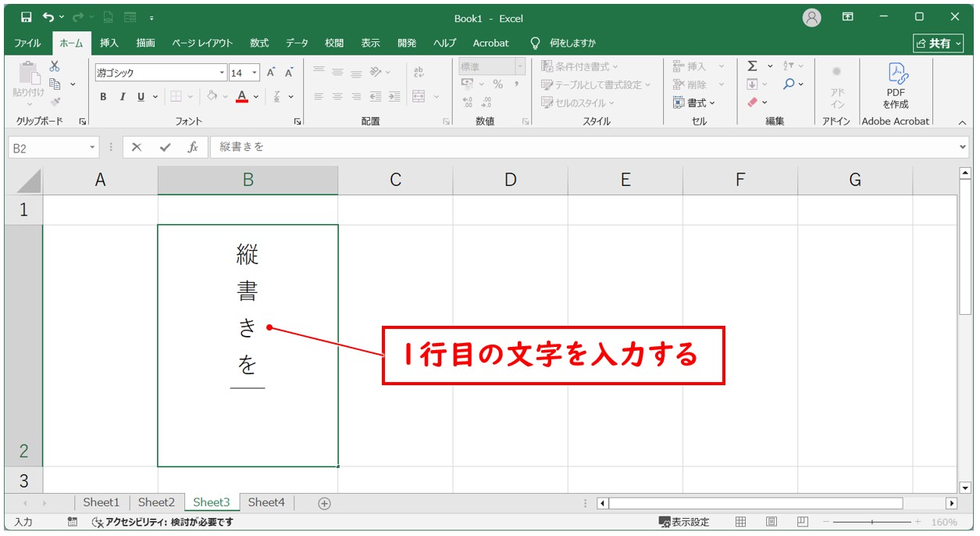The height and width of the screenshot is (536, 980).
Task: Click the zoom slider handle
Action: tap(871, 522)
